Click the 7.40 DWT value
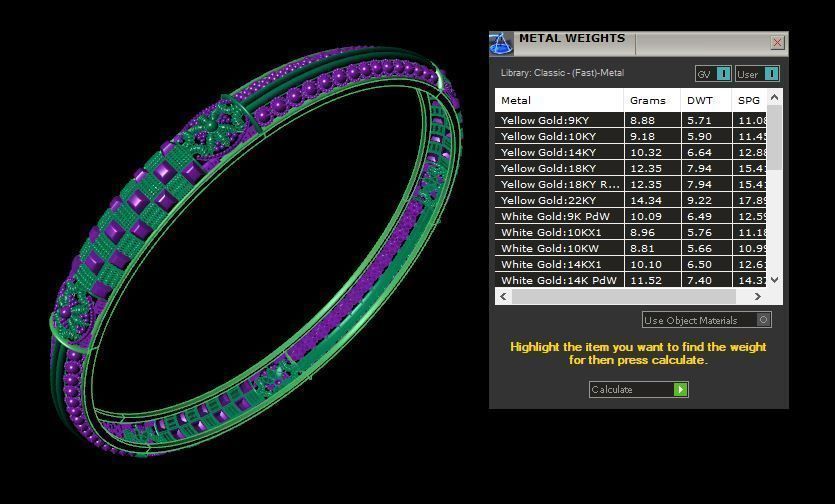835x504 pixels. click(699, 280)
